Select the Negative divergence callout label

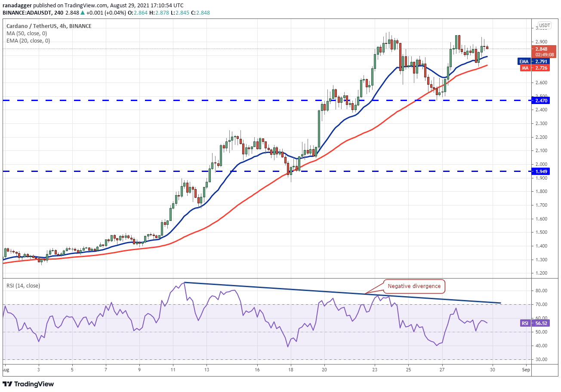[414, 286]
